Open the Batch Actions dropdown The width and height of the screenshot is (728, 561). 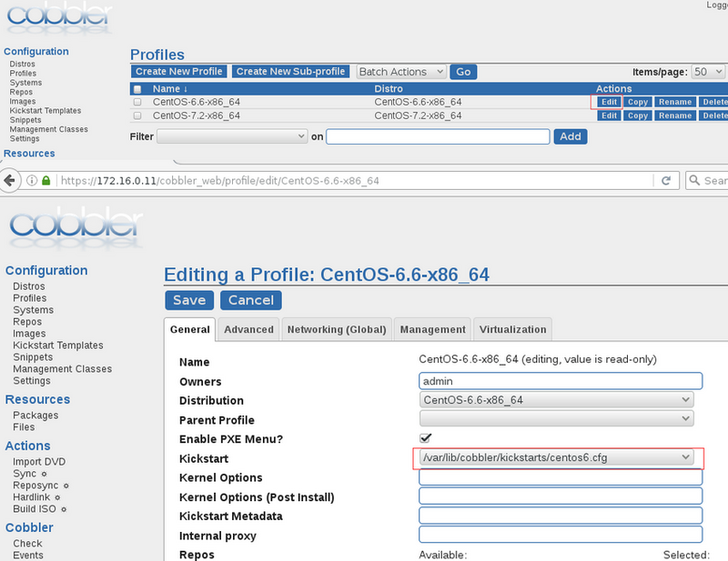point(401,72)
